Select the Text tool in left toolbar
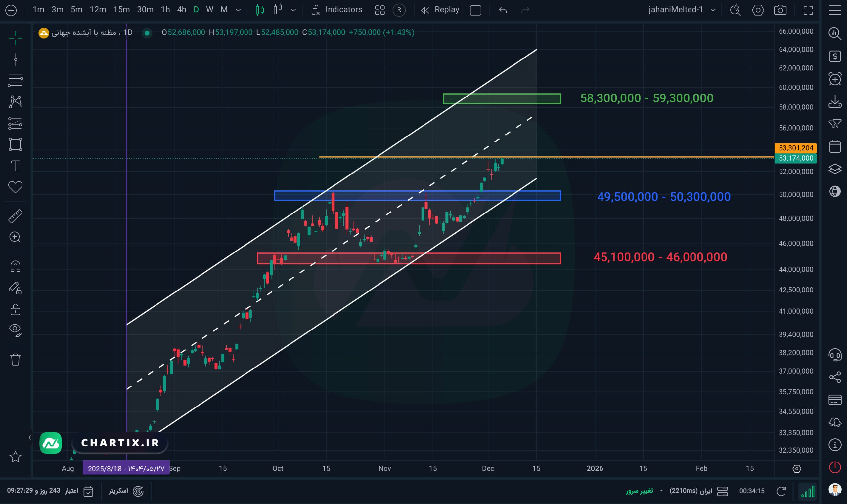 tap(15, 166)
